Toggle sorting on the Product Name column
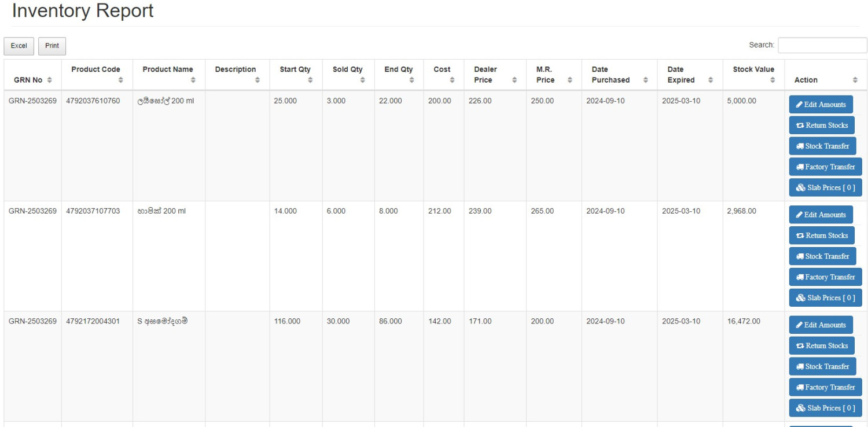868x427 pixels. pyautogui.click(x=168, y=74)
